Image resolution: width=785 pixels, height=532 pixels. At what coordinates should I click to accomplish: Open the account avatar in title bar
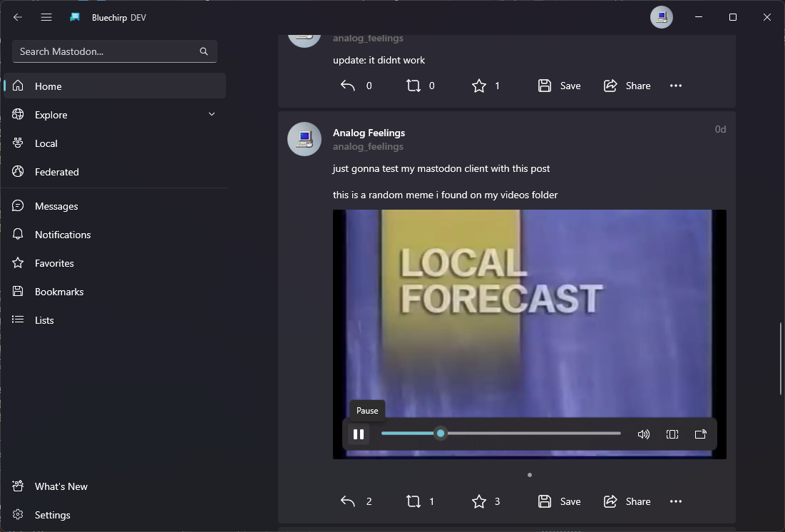coord(662,17)
